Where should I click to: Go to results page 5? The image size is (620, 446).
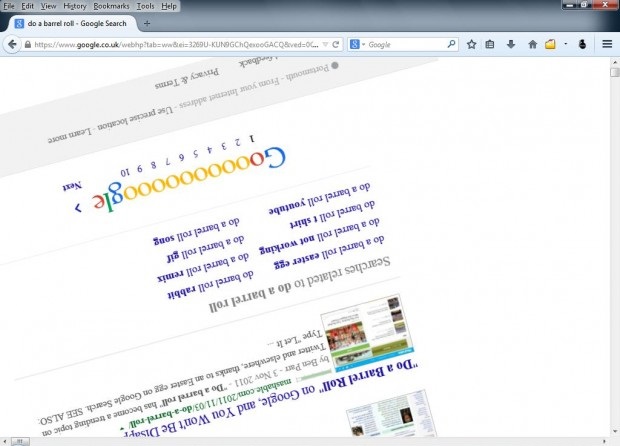point(195,153)
